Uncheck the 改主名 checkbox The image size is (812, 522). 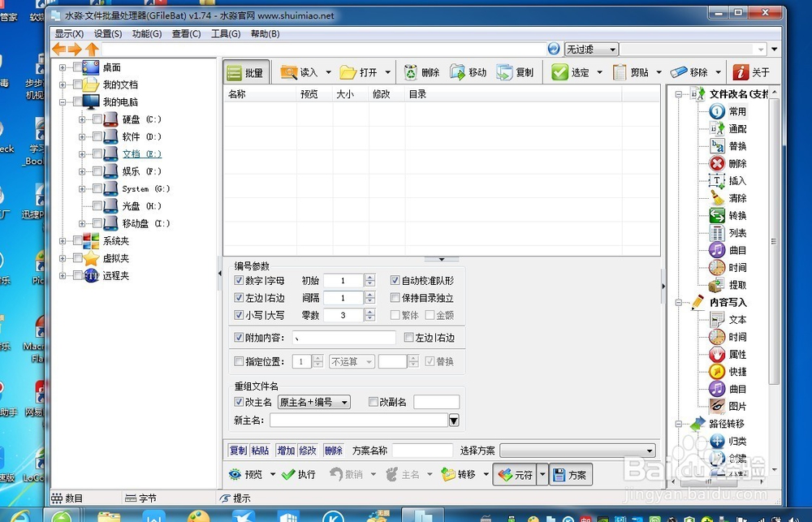tap(238, 402)
